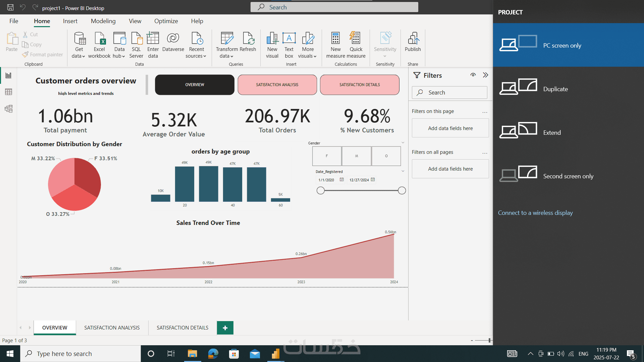Open the Modeling ribbon tab

coord(103,21)
